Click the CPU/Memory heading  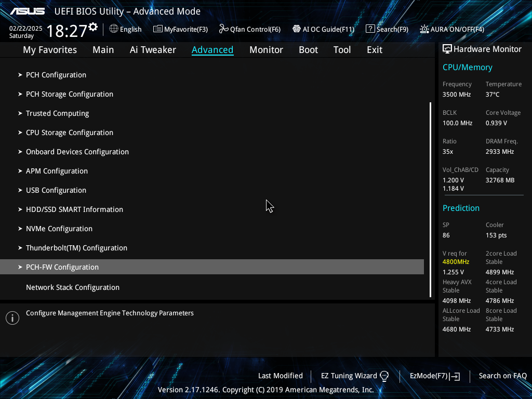pos(467,67)
